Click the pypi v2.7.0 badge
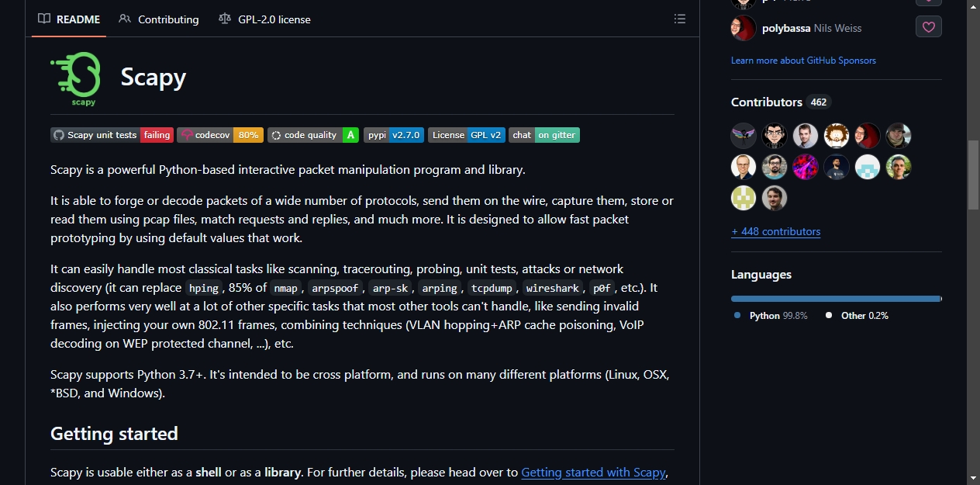 pyautogui.click(x=394, y=135)
